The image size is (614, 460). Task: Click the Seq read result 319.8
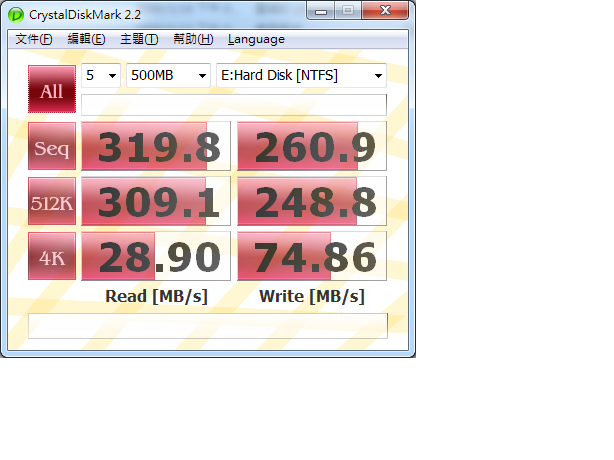click(156, 146)
